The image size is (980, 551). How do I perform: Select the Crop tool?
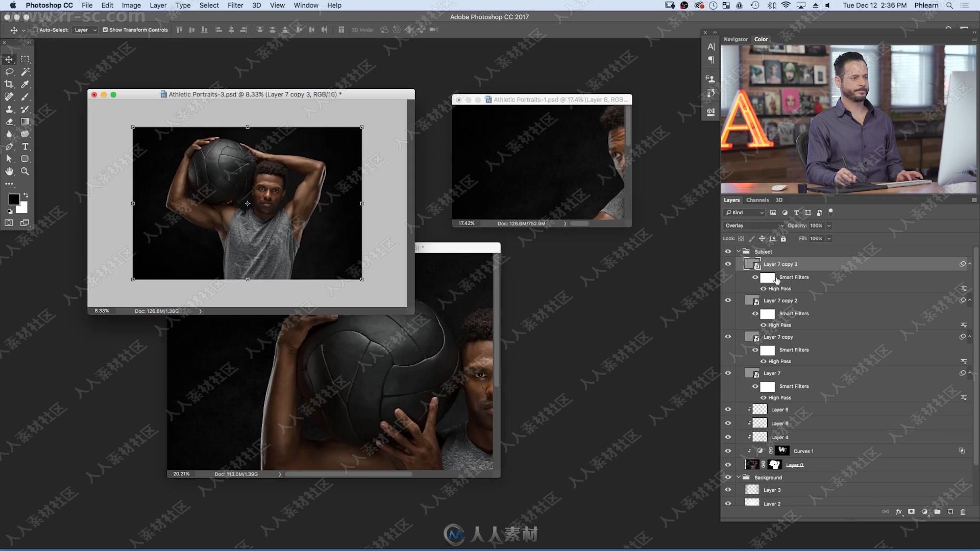pos(9,84)
